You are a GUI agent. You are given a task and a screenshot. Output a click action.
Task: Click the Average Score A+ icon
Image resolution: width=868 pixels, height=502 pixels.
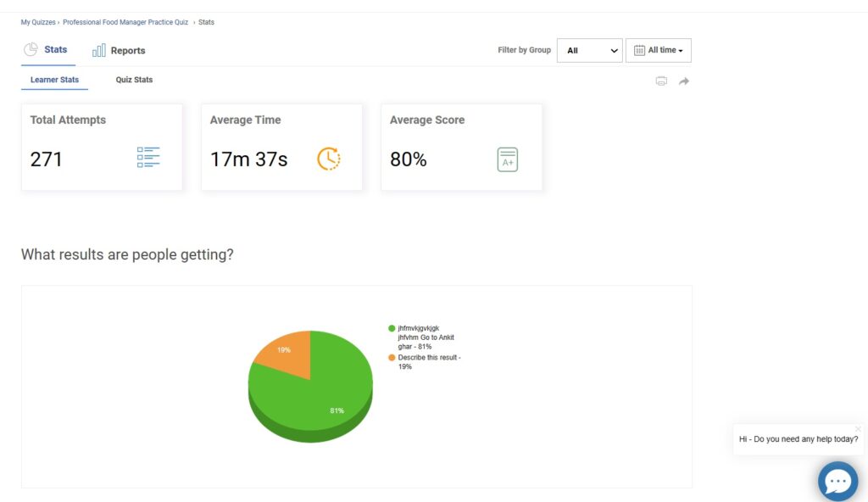(x=508, y=159)
